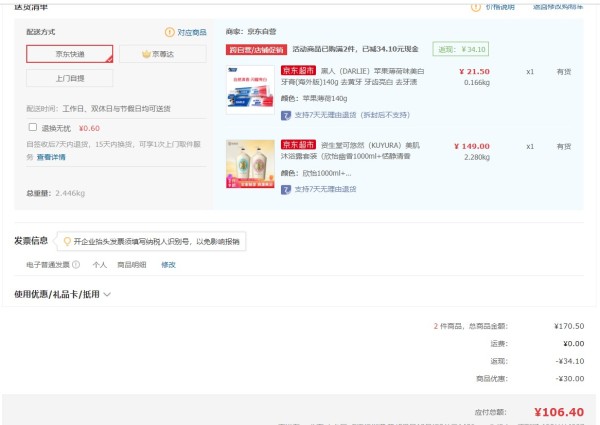Pick the 上门自提 self-pickup option
Viewport: 600px width, 425px height.
(70, 78)
